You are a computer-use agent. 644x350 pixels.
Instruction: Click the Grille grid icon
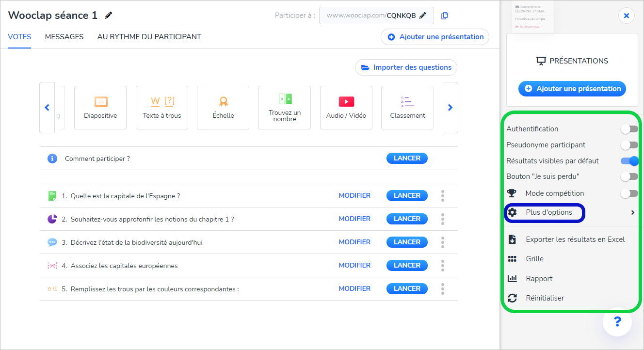tap(512, 259)
